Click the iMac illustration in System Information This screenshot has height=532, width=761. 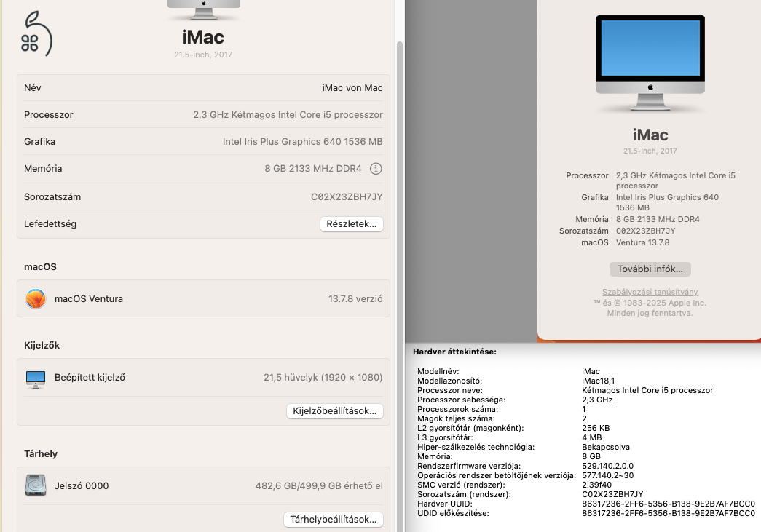(649, 64)
